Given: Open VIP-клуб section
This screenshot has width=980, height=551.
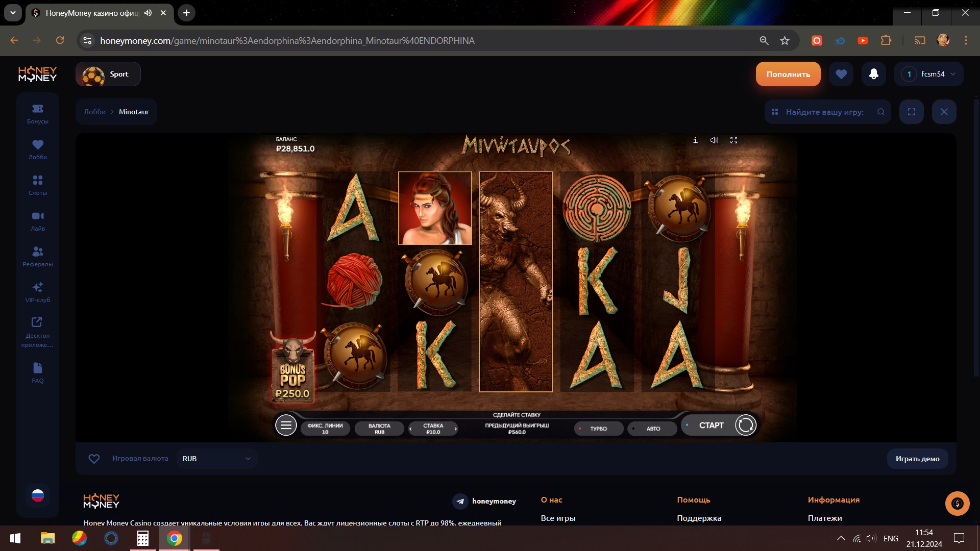Looking at the screenshot, I should pyautogui.click(x=38, y=292).
